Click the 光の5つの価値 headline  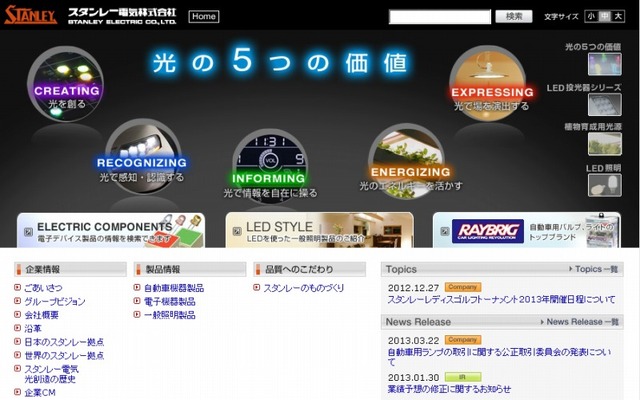click(280, 62)
